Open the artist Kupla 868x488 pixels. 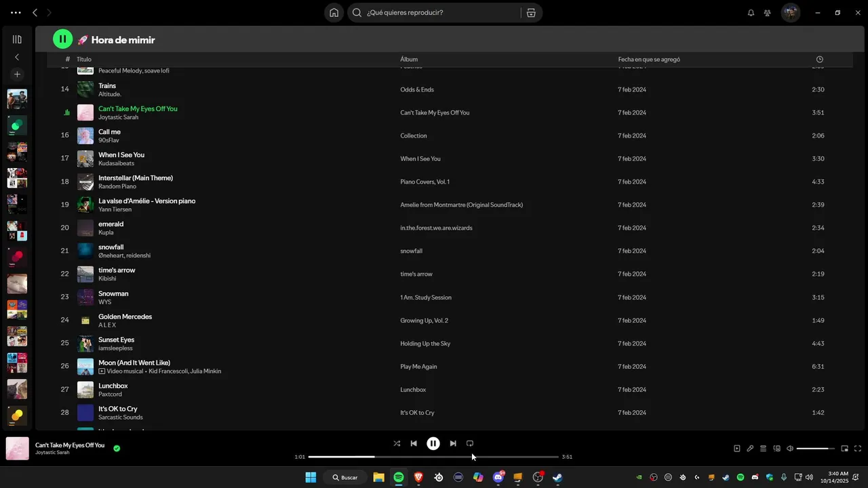click(x=106, y=232)
